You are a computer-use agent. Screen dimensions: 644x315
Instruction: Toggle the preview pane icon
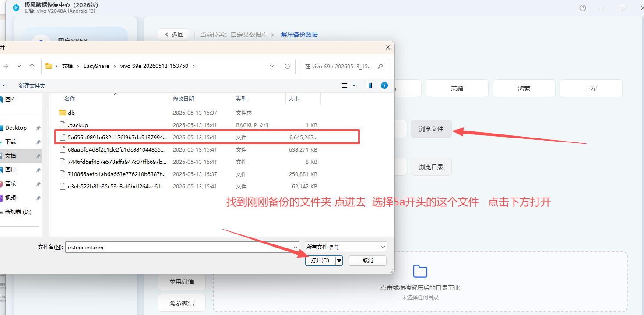click(369, 85)
